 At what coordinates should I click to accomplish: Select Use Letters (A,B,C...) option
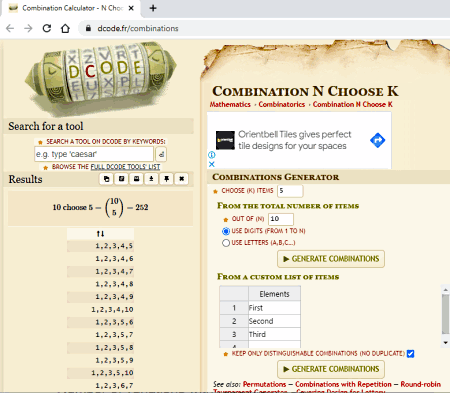click(x=226, y=243)
